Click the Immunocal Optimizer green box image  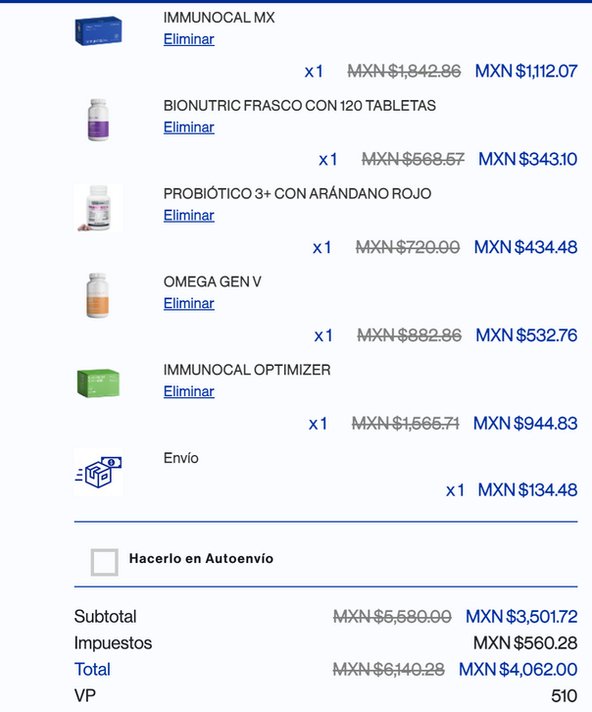click(98, 383)
